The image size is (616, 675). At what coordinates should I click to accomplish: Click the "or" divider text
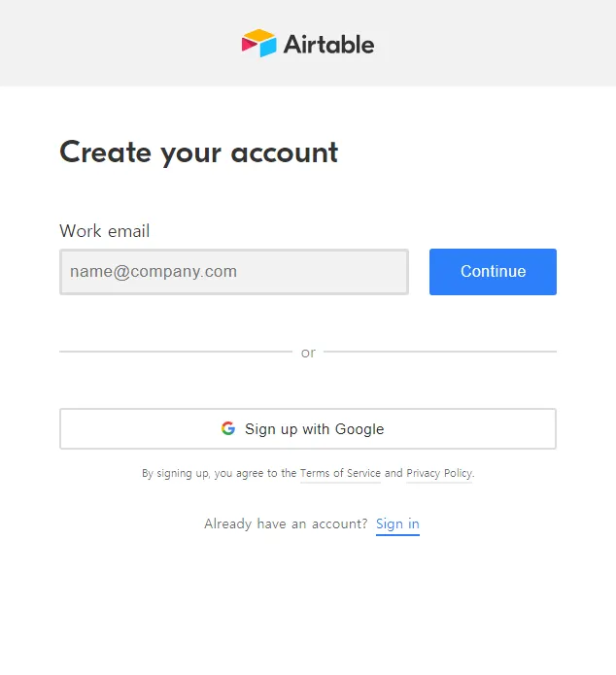tap(308, 353)
